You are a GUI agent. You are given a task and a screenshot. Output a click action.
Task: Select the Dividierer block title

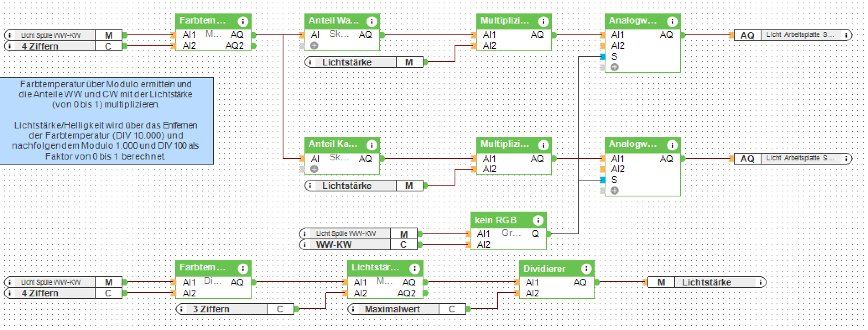545,269
